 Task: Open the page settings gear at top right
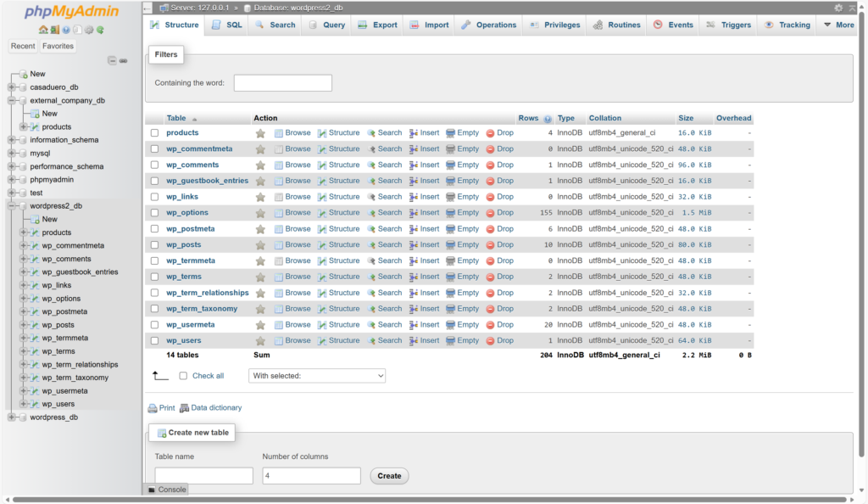tap(838, 8)
